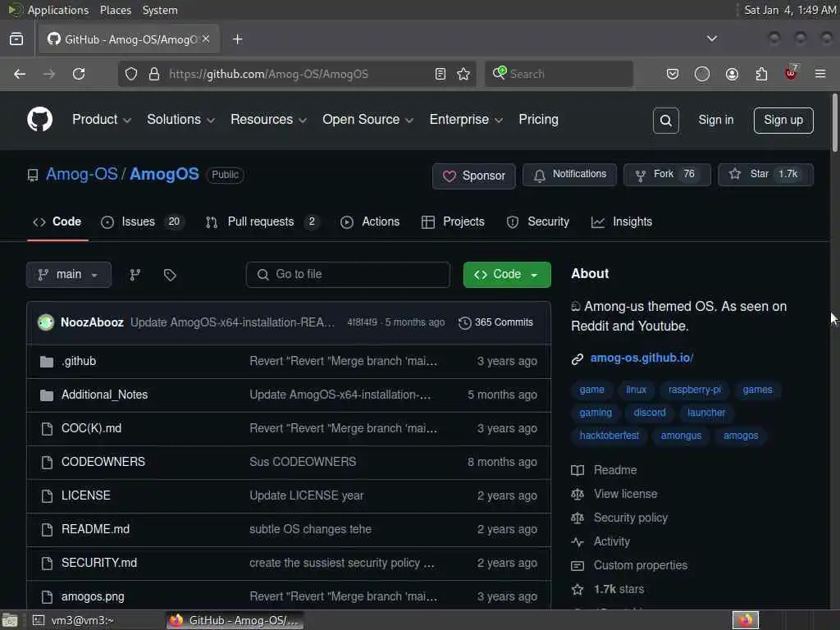The image size is (840, 630).
Task: Click show desktop icon in bottom panel
Action: [10, 620]
